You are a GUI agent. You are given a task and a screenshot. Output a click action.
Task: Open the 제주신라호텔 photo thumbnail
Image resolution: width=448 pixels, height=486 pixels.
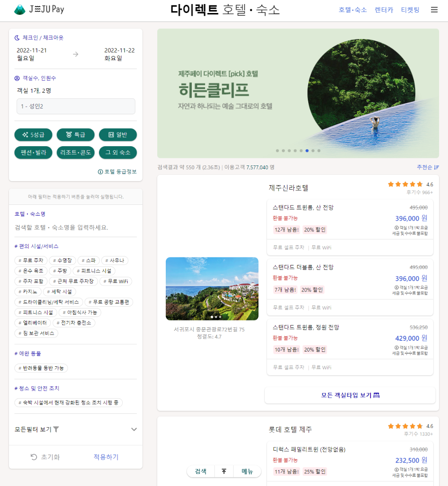coord(212,289)
